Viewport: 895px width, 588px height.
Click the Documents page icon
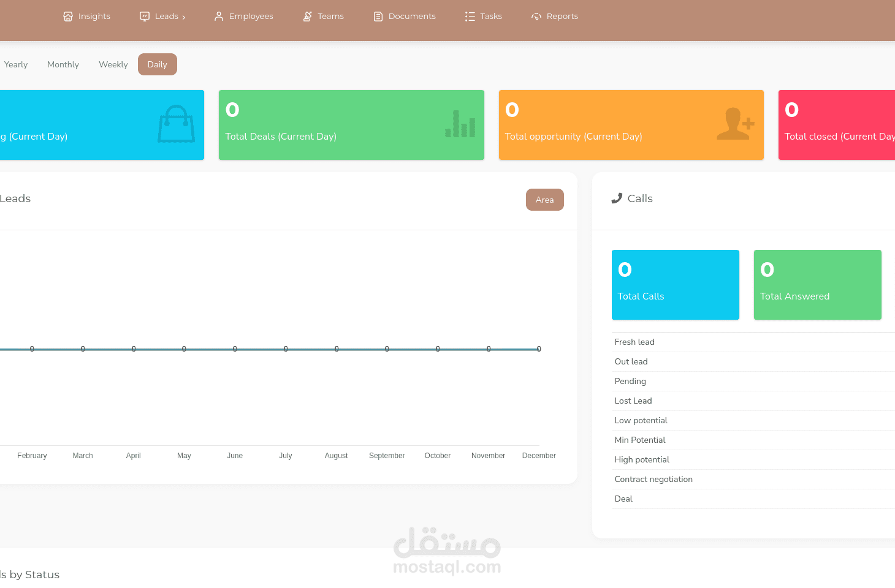coord(378,17)
